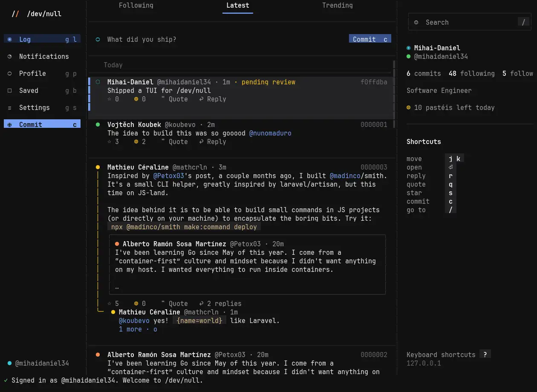The width and height of the screenshot is (537, 392).
Task: Select the Latest tab
Action: [238, 6]
